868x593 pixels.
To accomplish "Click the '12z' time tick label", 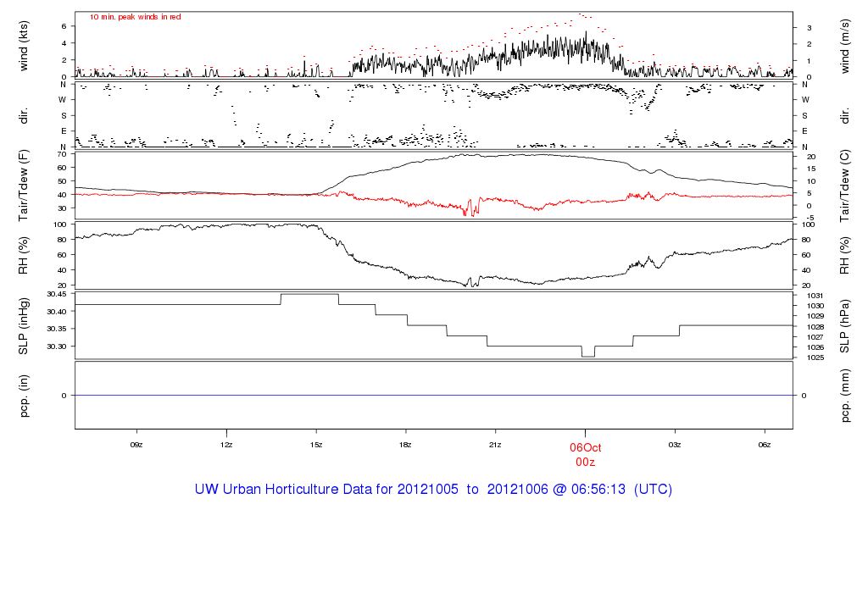I will pyautogui.click(x=226, y=445).
